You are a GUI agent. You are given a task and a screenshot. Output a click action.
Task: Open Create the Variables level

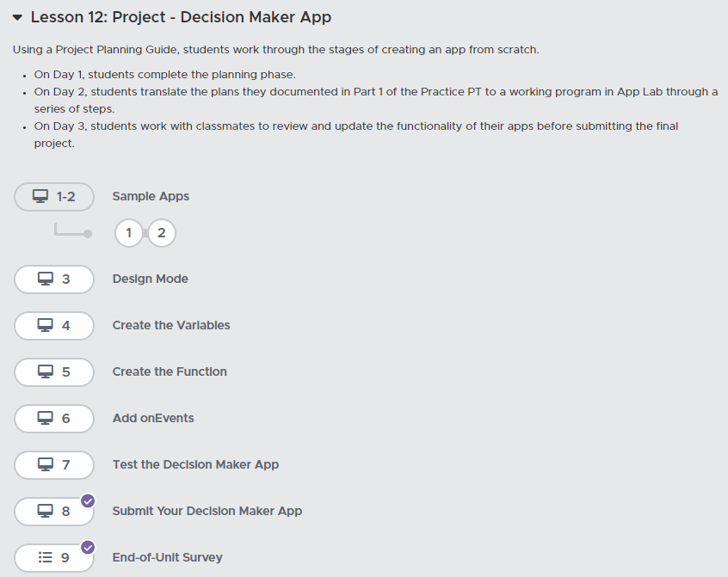point(171,326)
